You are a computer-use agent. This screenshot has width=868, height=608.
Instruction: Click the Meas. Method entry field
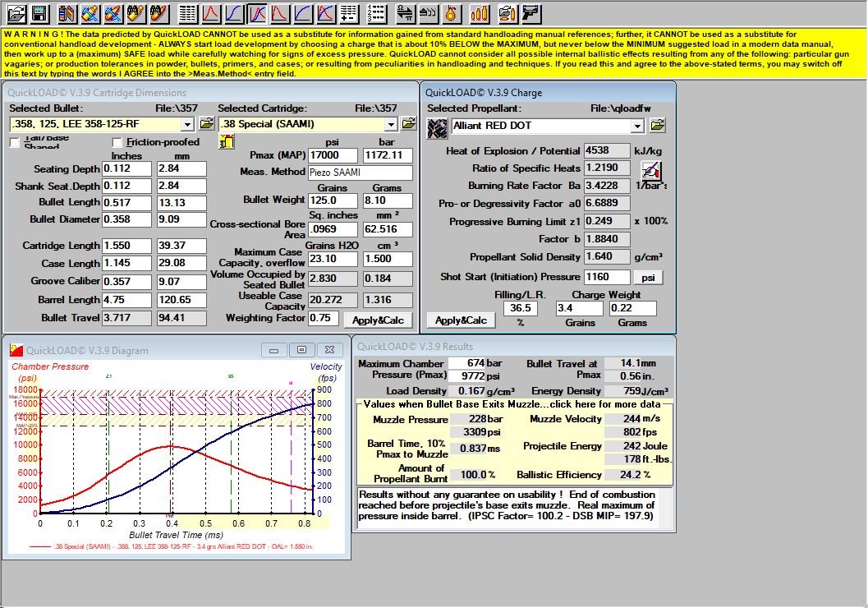[360, 173]
